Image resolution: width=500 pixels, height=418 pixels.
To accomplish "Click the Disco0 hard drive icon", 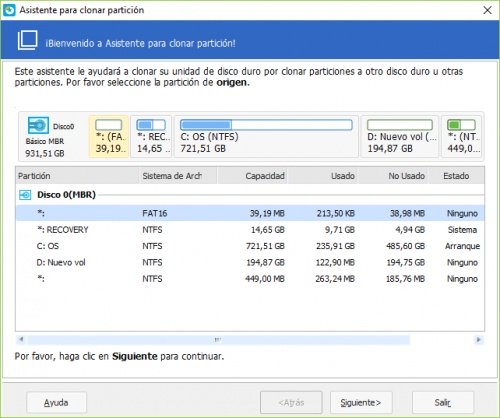I will (x=38, y=125).
